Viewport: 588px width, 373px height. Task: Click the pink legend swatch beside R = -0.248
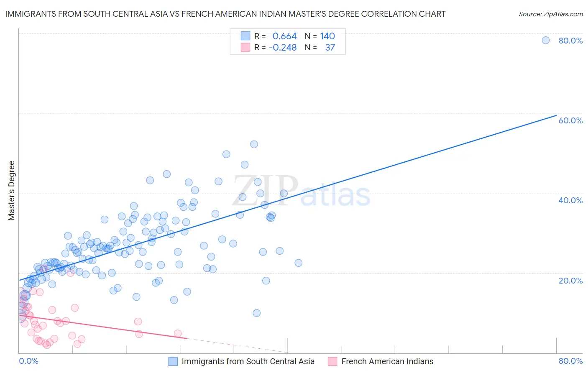[x=245, y=47]
